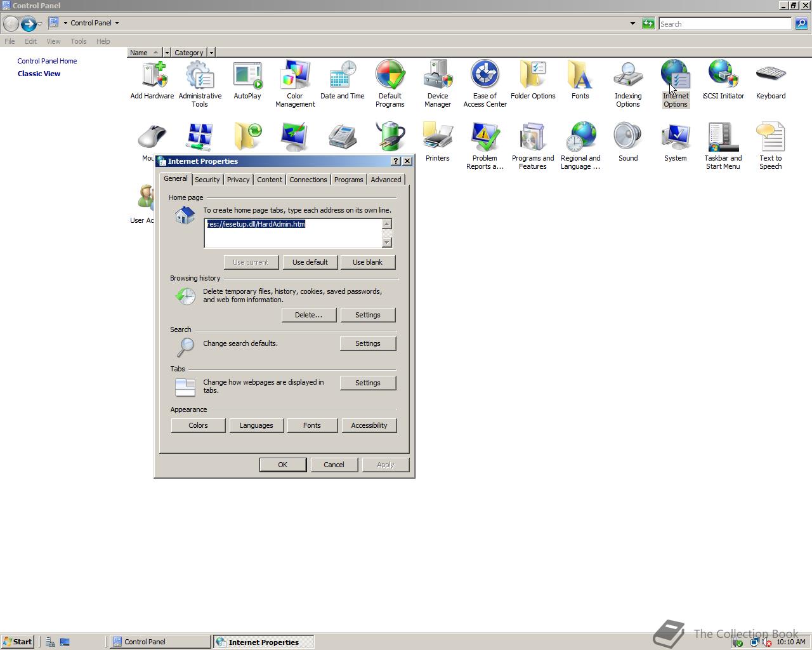Viewport: 812px width, 650px height.
Task: Click Cancel in Internet Properties
Action: (334, 465)
